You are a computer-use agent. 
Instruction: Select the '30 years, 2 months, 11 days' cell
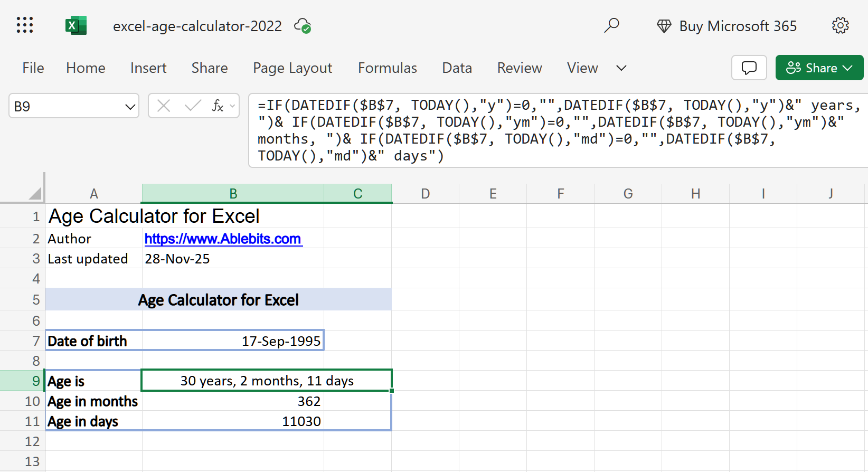(267, 381)
